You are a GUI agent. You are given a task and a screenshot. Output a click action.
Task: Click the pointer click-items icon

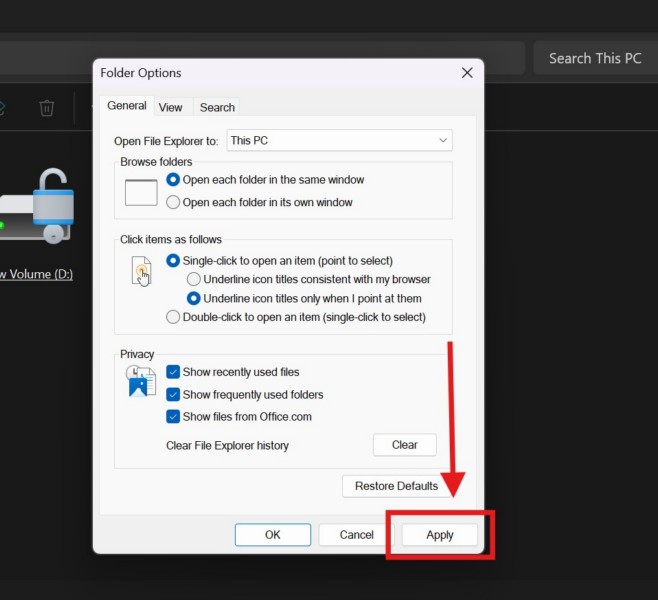pyautogui.click(x=141, y=271)
